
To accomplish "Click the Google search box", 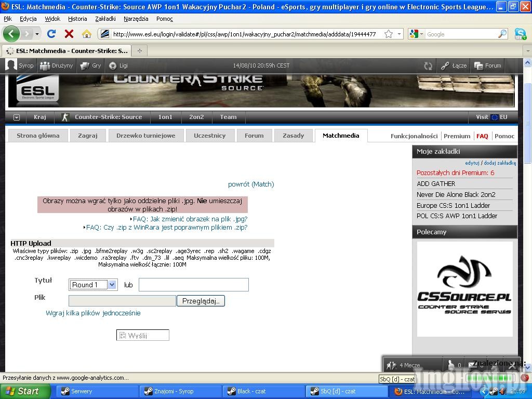I will (461, 34).
